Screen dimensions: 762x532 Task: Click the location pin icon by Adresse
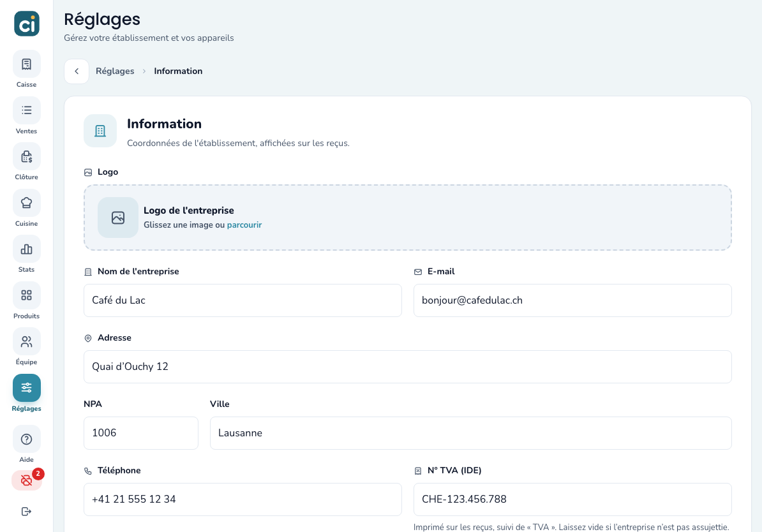[88, 338]
